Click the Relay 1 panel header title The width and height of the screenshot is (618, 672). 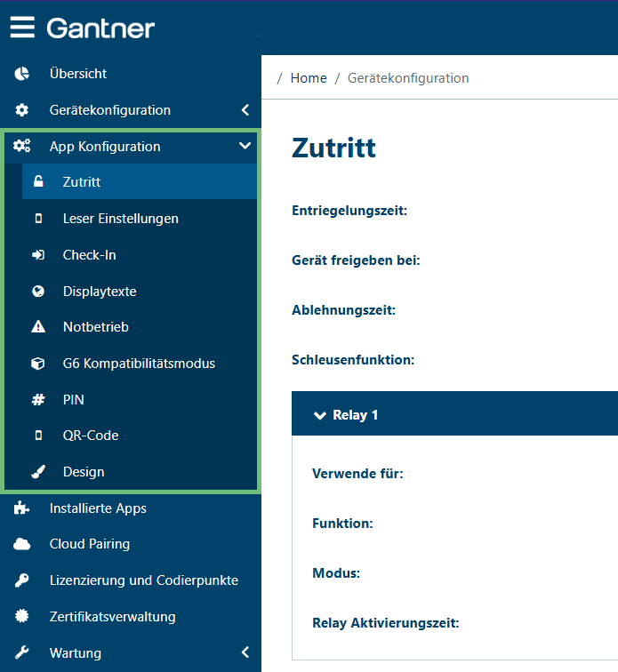[355, 415]
